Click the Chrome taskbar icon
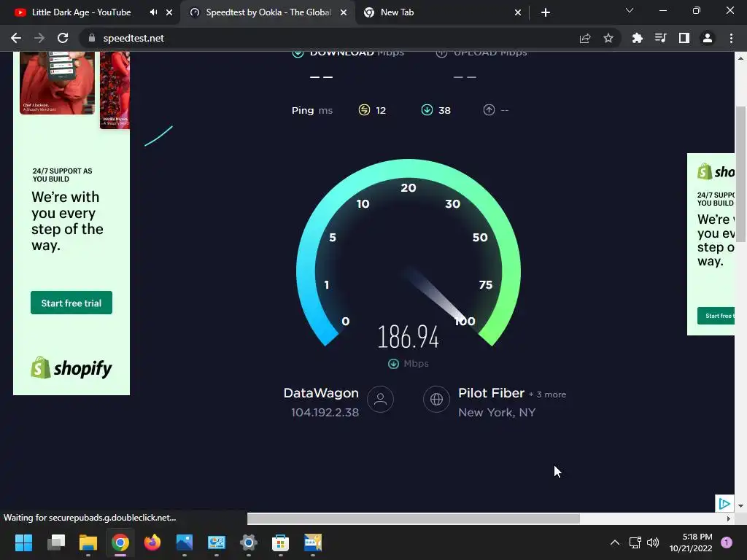The image size is (747, 560). tap(120, 542)
